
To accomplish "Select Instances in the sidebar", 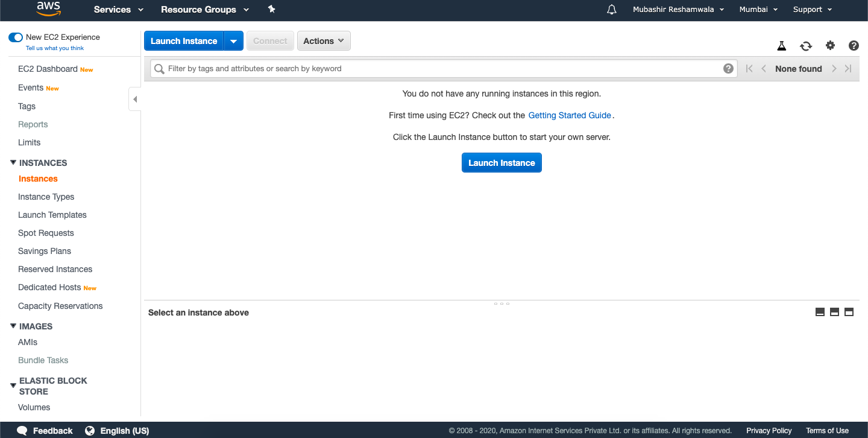I will [x=38, y=179].
